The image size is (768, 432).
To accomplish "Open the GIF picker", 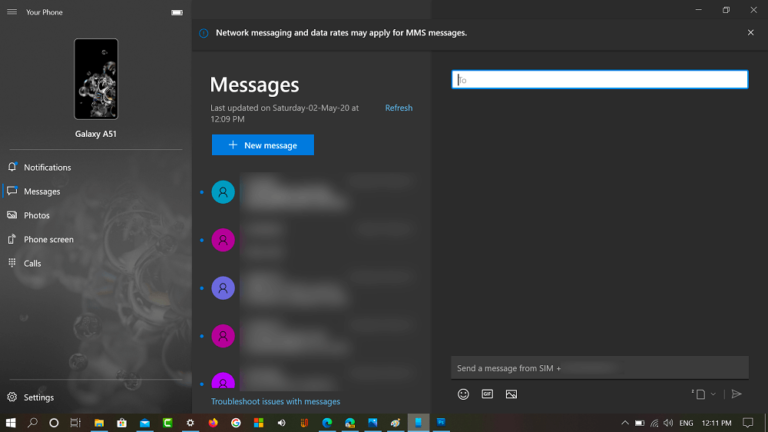I will click(x=487, y=394).
